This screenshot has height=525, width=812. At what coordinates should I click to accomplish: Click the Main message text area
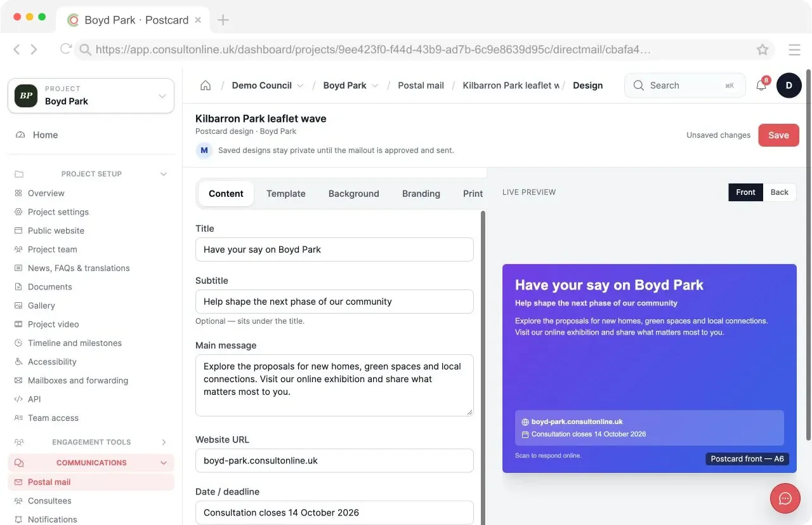coord(334,385)
